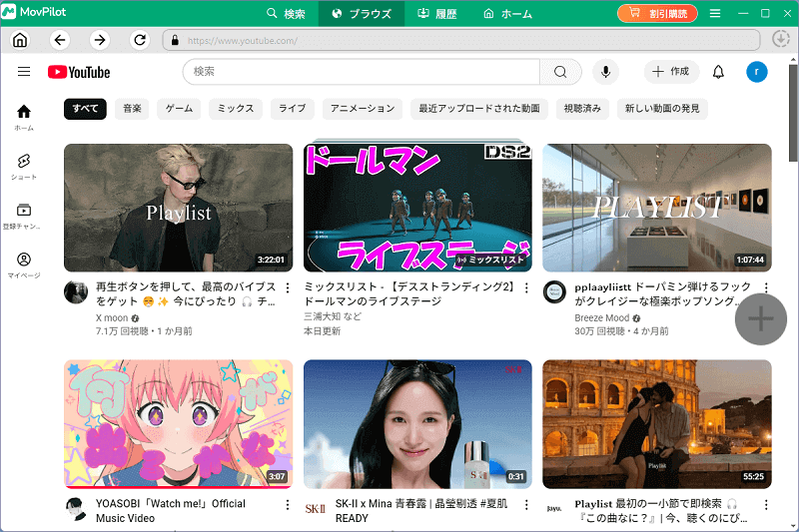This screenshot has width=799, height=532.
Task: Open more options for the ミックスリスト video
Action: pos(526,288)
